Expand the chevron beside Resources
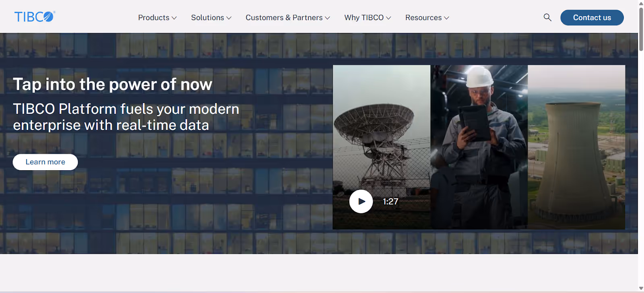The image size is (644, 293). click(447, 18)
